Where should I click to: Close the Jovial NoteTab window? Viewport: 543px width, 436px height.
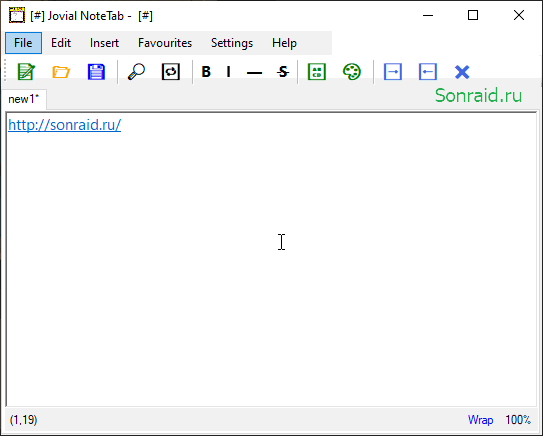(x=519, y=15)
